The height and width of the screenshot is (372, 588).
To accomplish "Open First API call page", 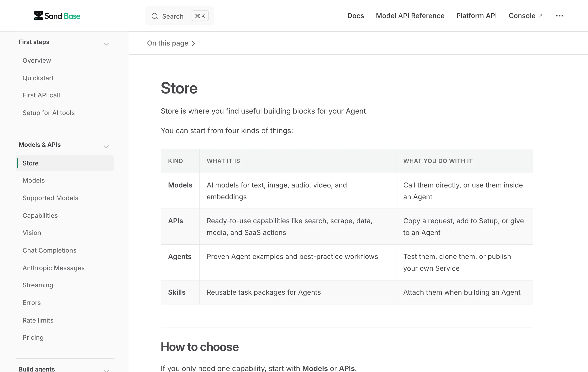I will (41, 95).
